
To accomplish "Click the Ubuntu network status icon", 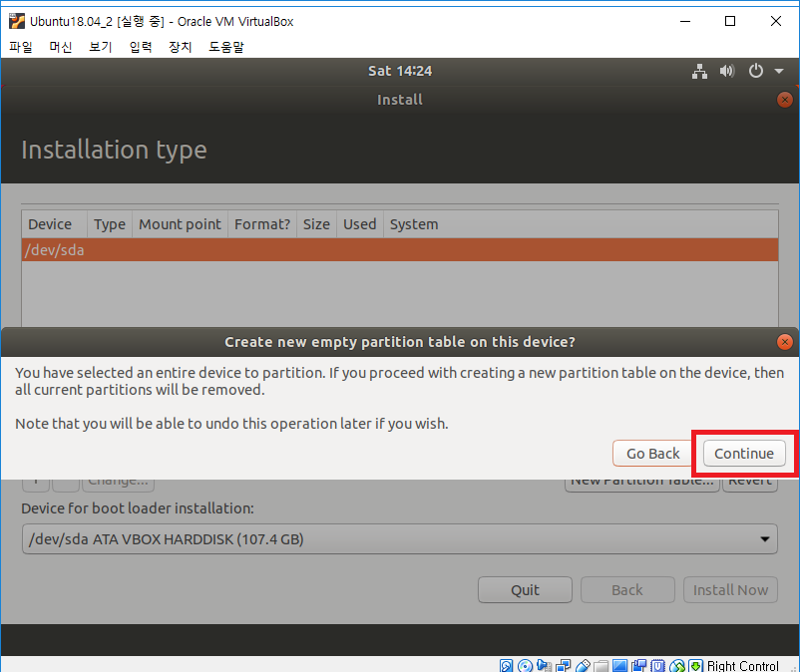I will [699, 71].
